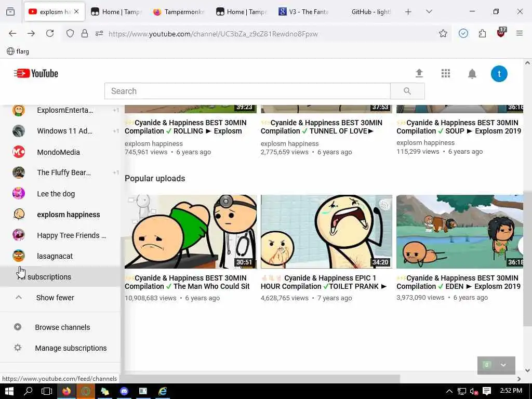532x399 pixels.
Task: Open the TUNNEL OF LOVE video title
Action: tap(322, 127)
